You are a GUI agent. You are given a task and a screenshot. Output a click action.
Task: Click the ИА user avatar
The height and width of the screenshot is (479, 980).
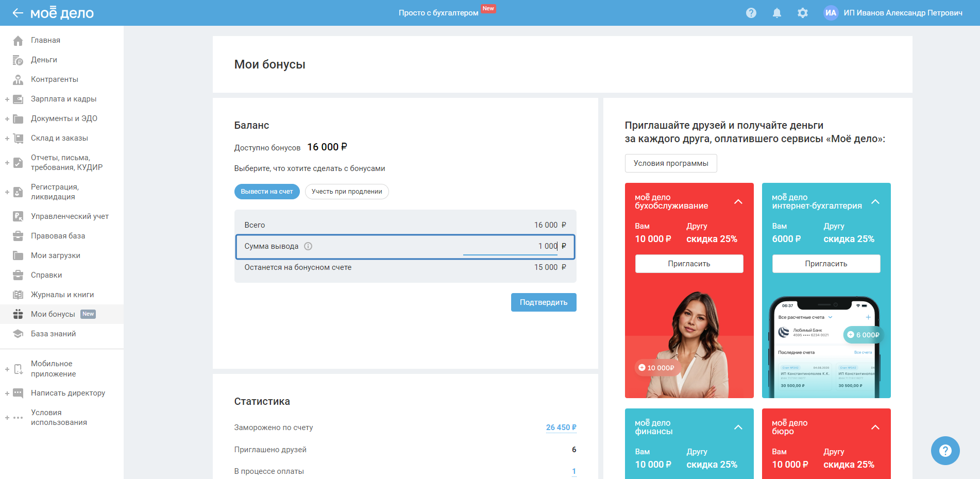pos(831,13)
